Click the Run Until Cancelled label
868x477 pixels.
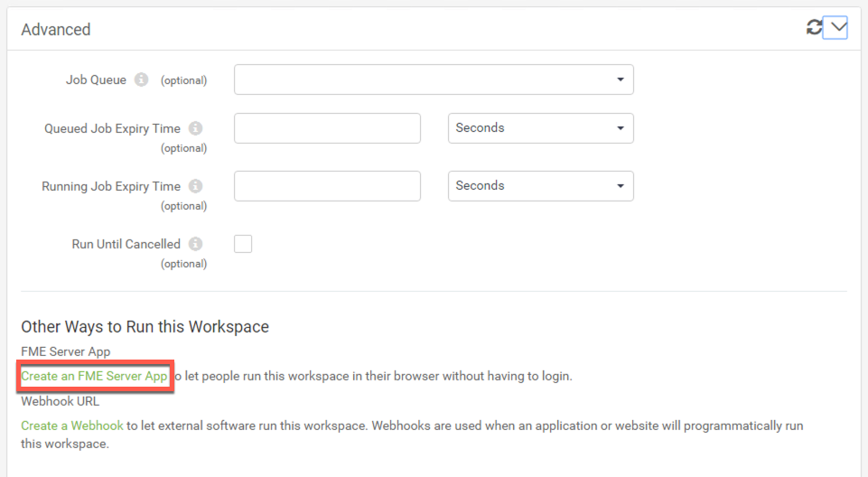[x=126, y=244]
